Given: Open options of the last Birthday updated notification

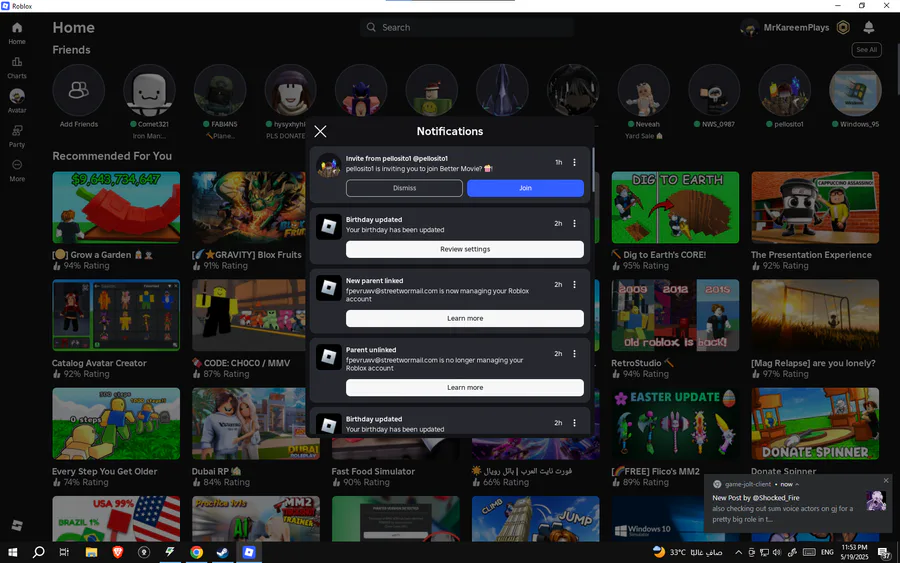Looking at the screenshot, I should 574,423.
